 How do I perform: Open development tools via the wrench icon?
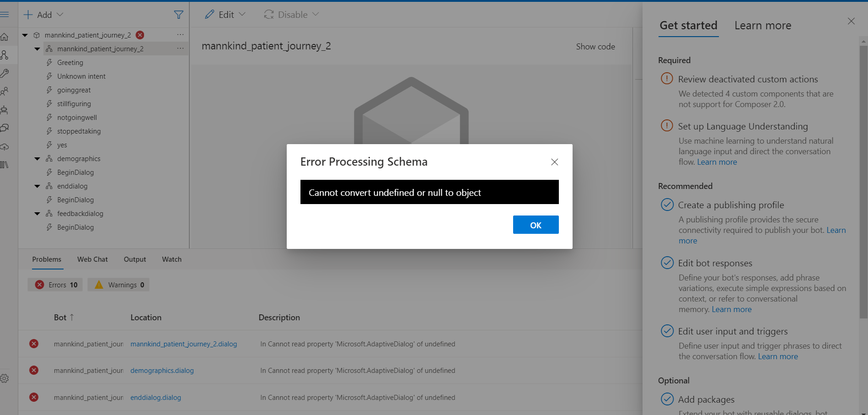point(5,73)
